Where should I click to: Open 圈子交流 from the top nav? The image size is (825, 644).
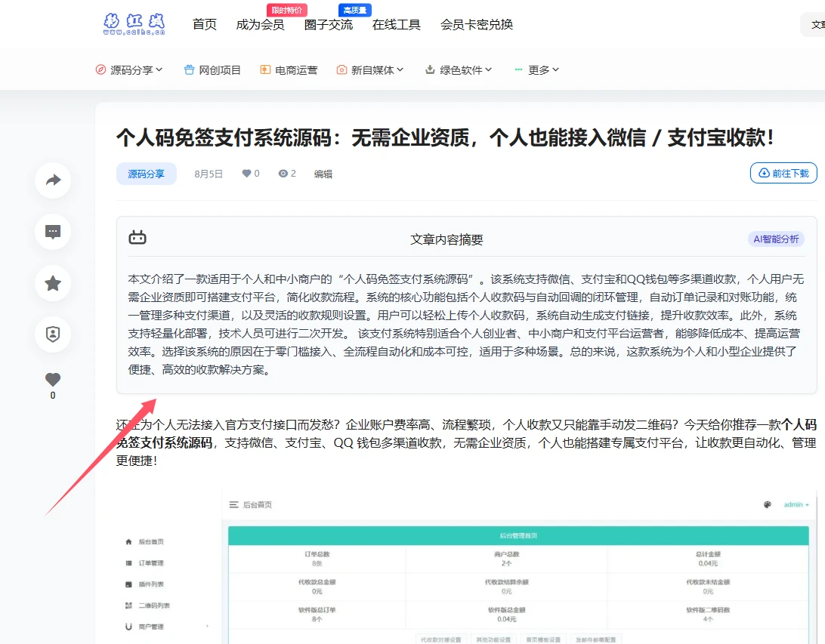329,24
